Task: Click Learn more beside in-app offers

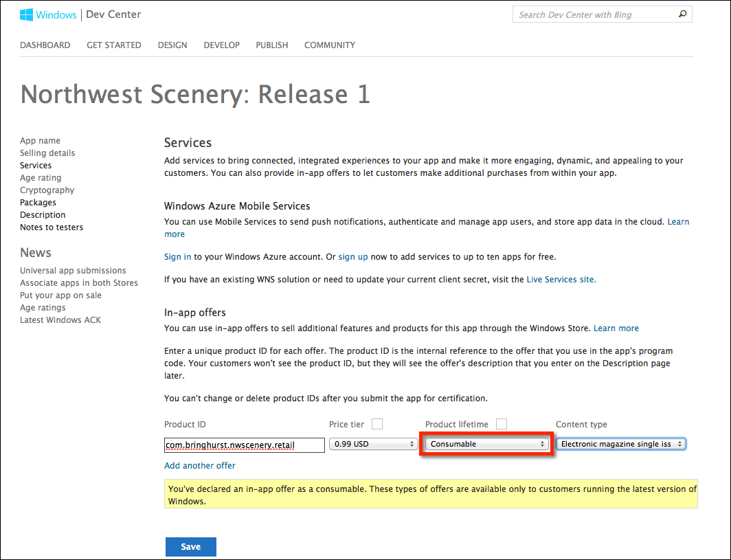Action: click(x=616, y=328)
